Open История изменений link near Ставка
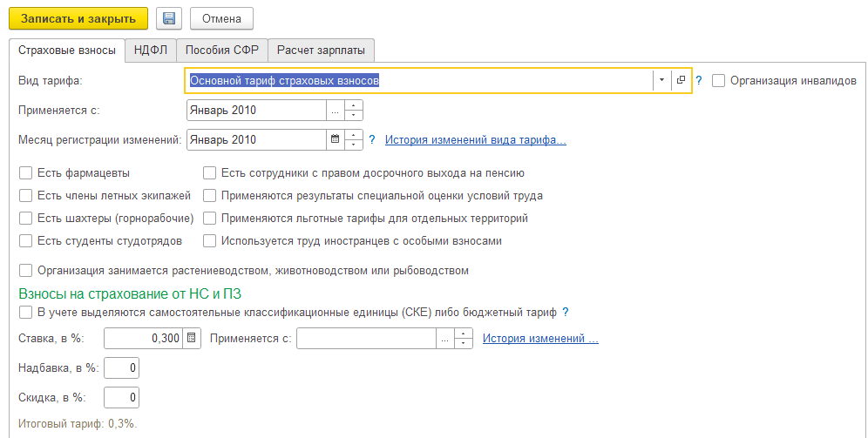 click(x=540, y=339)
